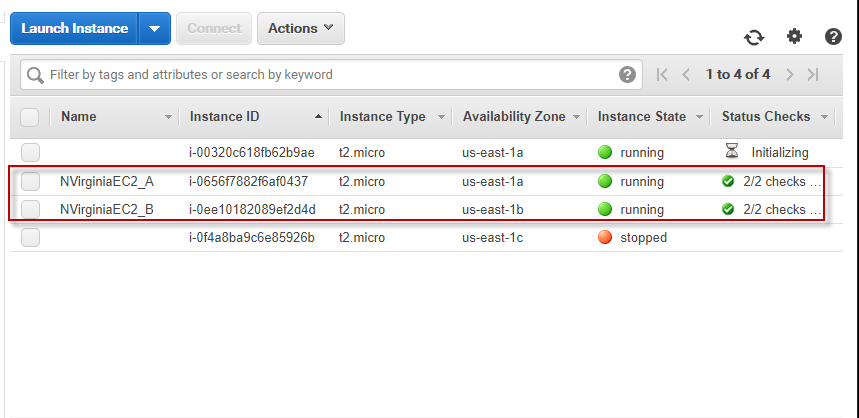Go to the next results page
Screen dimensions: 859x418
(x=789, y=74)
